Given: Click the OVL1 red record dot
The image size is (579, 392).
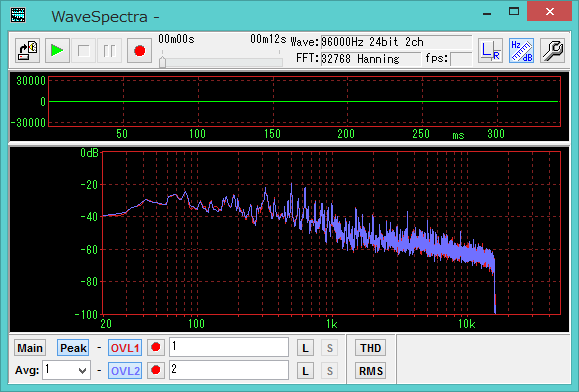Looking at the screenshot, I should (156, 347).
